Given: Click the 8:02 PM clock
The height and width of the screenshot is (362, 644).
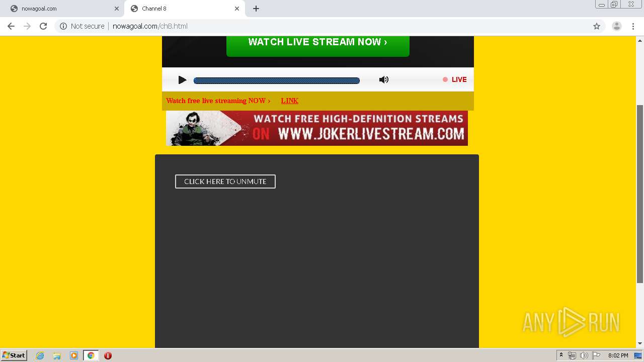Looking at the screenshot, I should tap(618, 355).
